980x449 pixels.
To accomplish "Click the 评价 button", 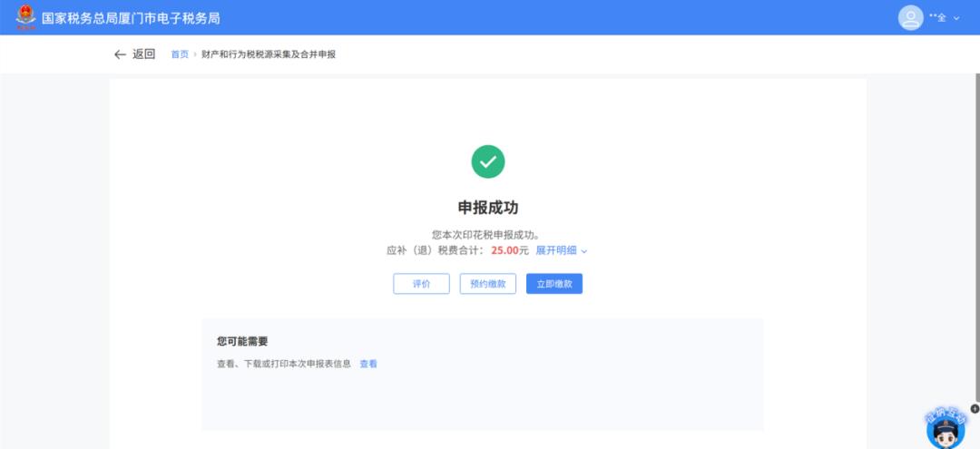I will 421,284.
